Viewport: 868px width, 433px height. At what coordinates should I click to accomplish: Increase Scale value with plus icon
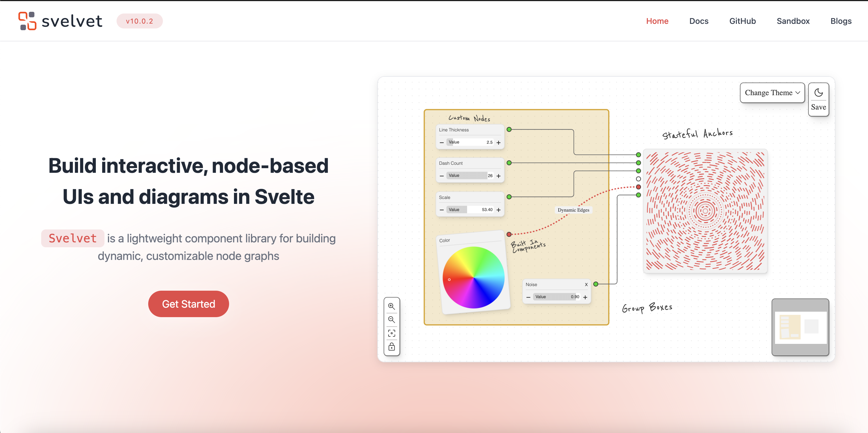tap(499, 210)
